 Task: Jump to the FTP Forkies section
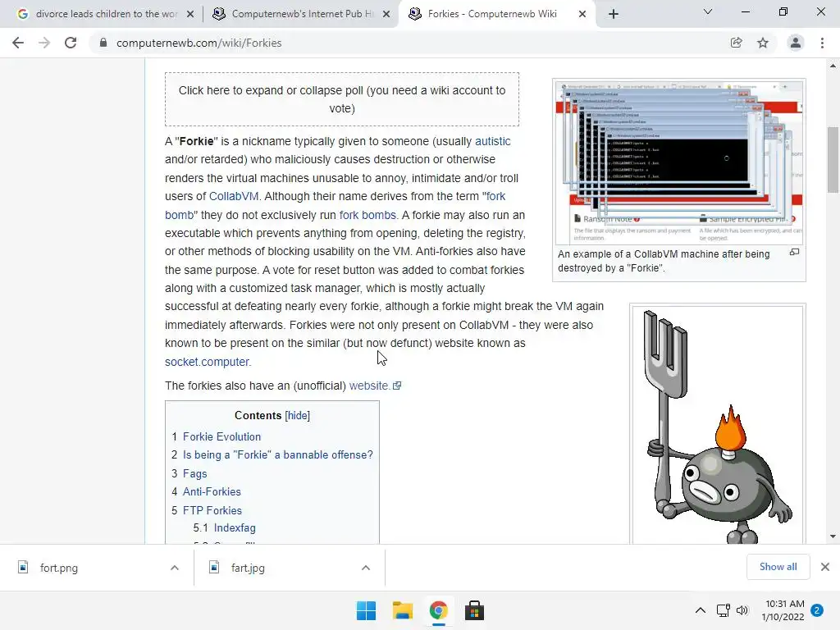(x=212, y=510)
